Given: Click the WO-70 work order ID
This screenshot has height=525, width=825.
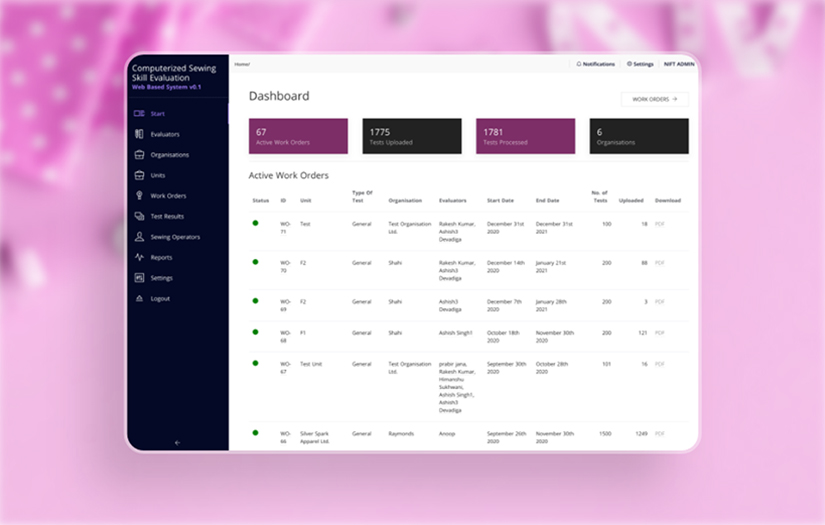Looking at the screenshot, I should (285, 266).
